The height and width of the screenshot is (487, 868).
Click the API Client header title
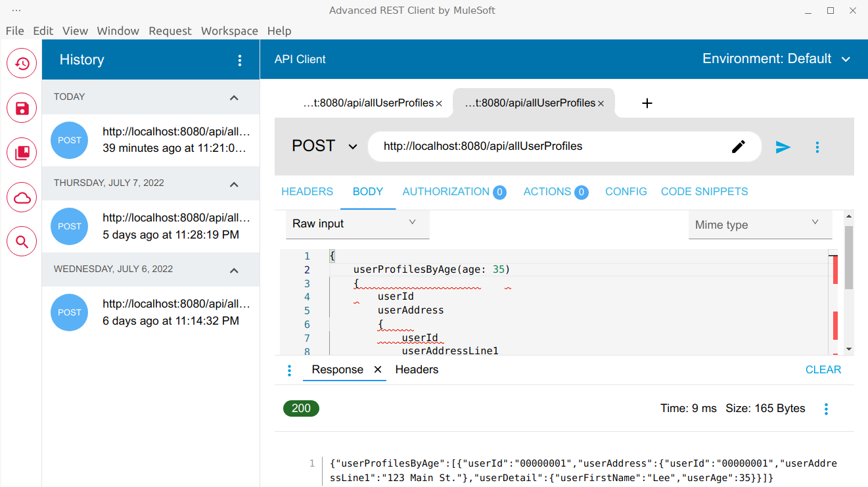[300, 59]
